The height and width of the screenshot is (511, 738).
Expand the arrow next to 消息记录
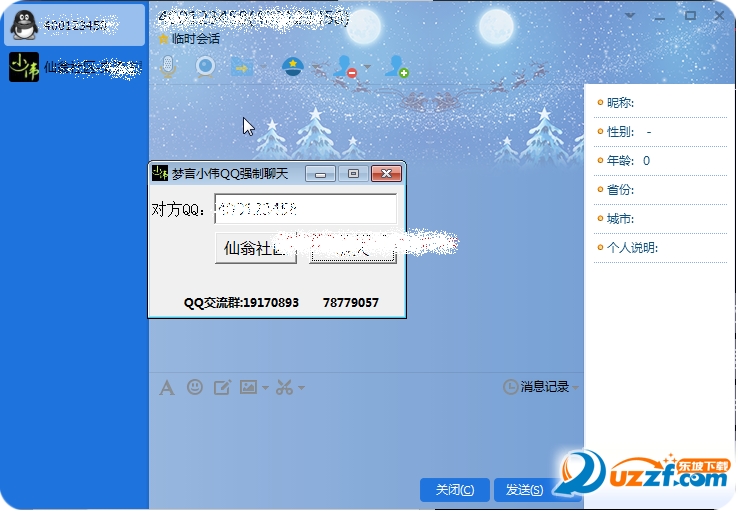point(575,388)
